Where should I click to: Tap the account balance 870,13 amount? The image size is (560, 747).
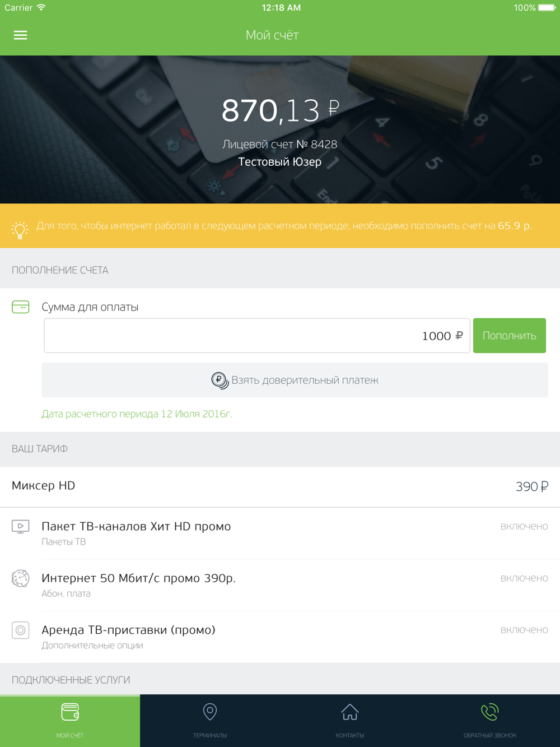tap(280, 110)
